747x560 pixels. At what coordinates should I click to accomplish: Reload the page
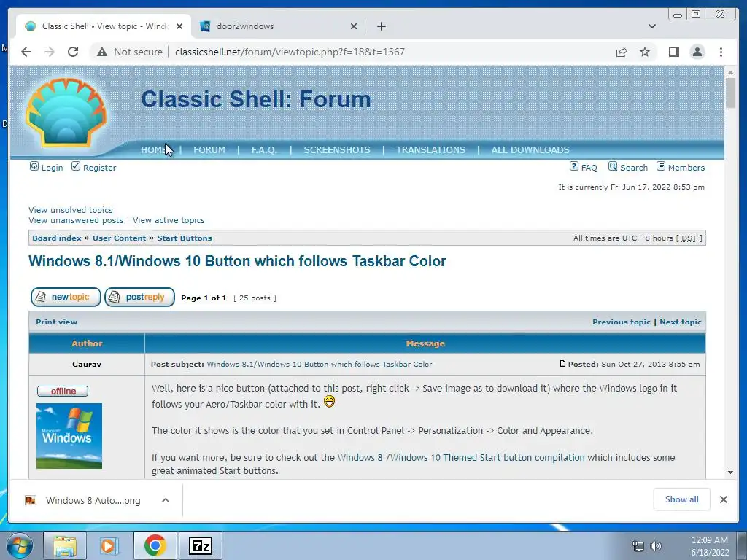pyautogui.click(x=73, y=52)
